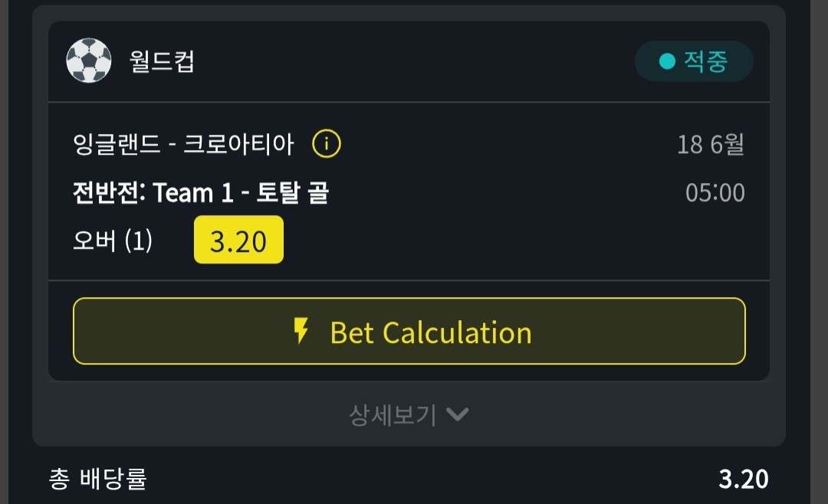828x504 pixels.
Task: Open the Bet Calculation button
Action: tap(409, 331)
